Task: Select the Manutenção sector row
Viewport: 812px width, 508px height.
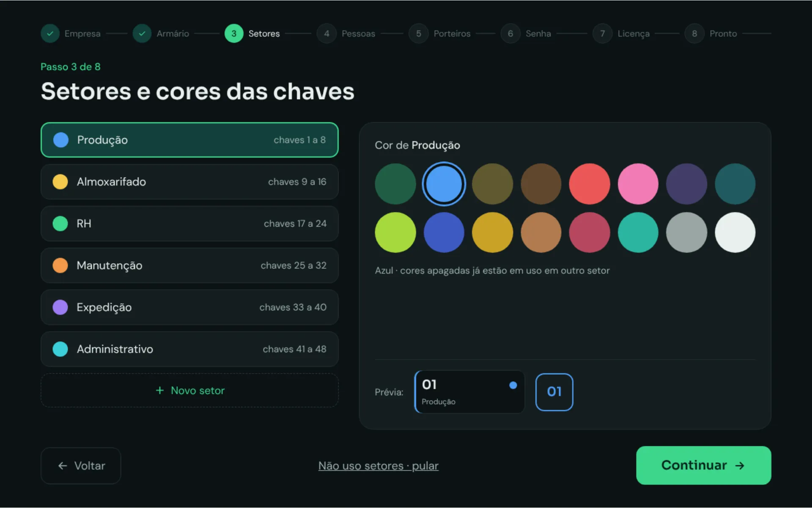Action: pos(189,265)
